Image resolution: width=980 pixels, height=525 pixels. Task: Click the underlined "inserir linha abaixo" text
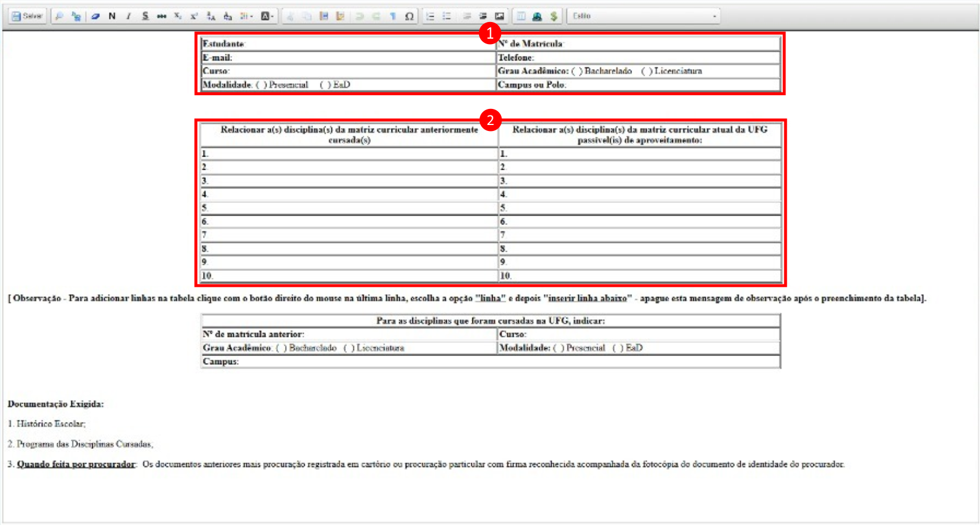pos(588,298)
